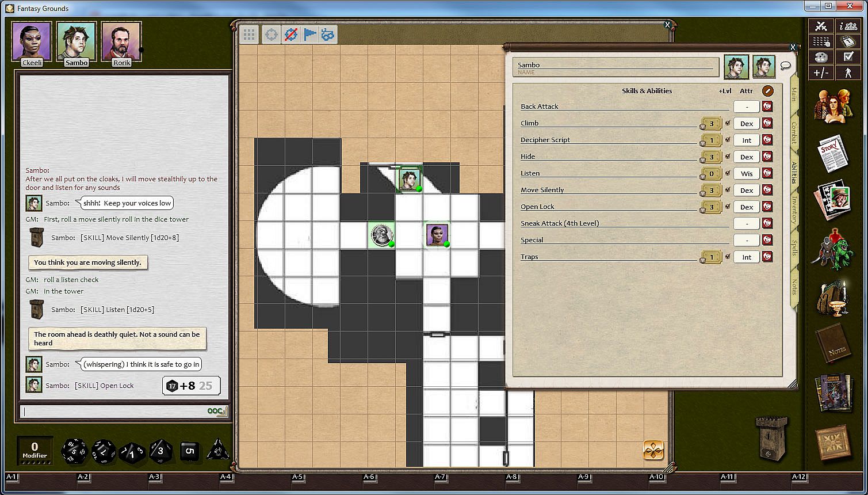Viewport: 868px width, 495px height.
Task: Open the calendar grid icon
Action: point(821,42)
